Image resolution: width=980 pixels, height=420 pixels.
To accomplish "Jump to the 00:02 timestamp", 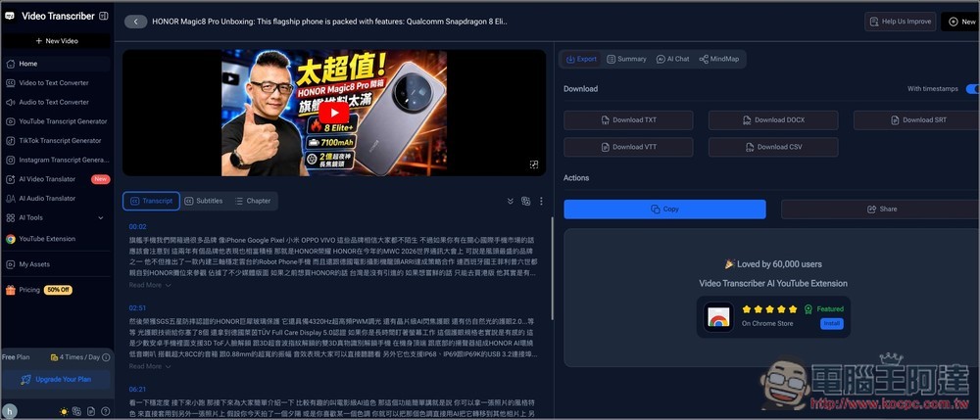I will tap(137, 226).
